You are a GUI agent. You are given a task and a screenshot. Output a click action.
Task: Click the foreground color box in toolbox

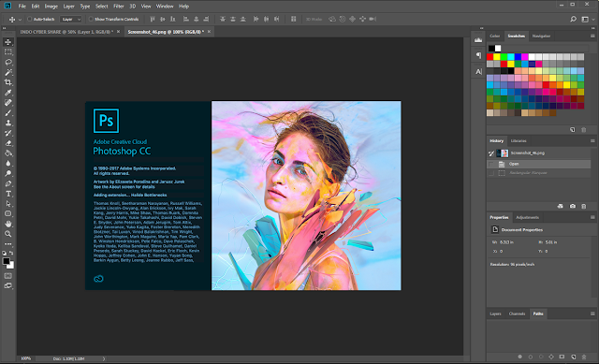coord(6,261)
